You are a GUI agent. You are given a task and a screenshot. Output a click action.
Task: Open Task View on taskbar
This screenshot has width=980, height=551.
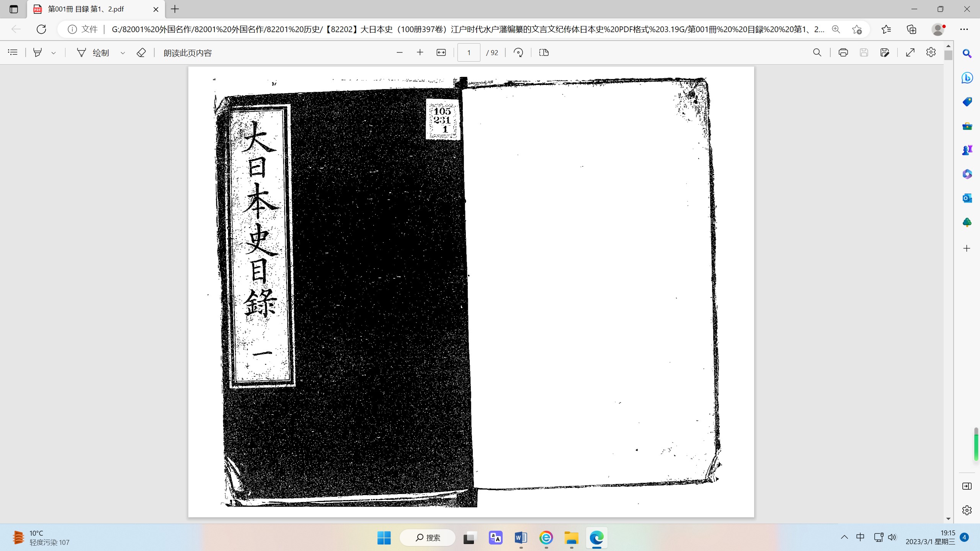coord(469,538)
